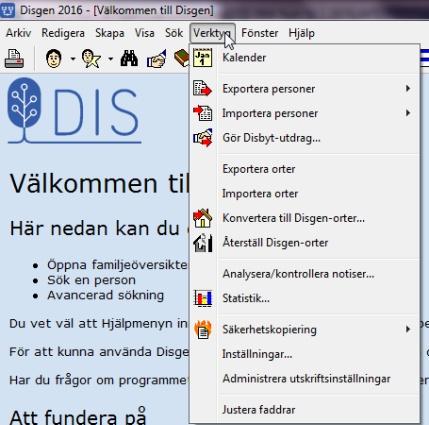
Task: Click the Återställ Disgen-orter icon
Action: [203, 243]
